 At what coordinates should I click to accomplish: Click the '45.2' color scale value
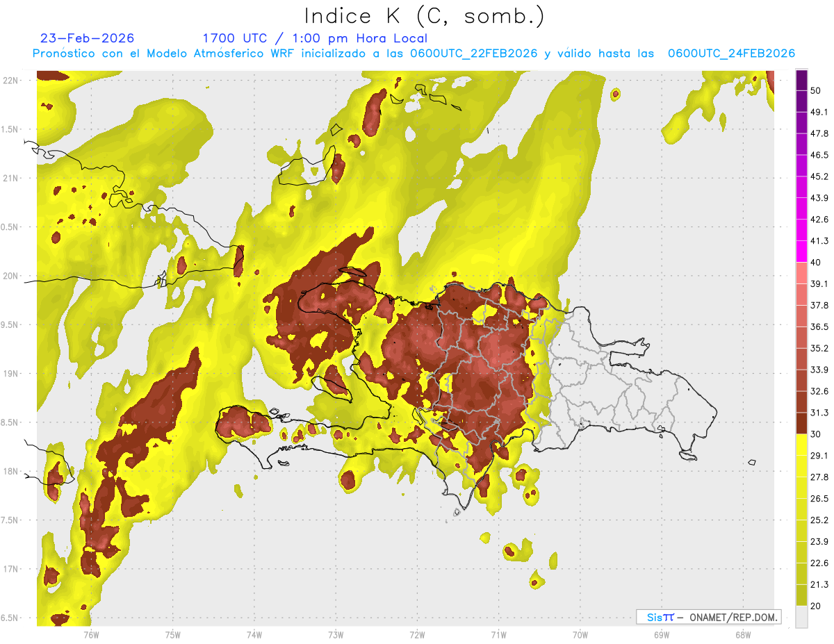pyautogui.click(x=819, y=176)
